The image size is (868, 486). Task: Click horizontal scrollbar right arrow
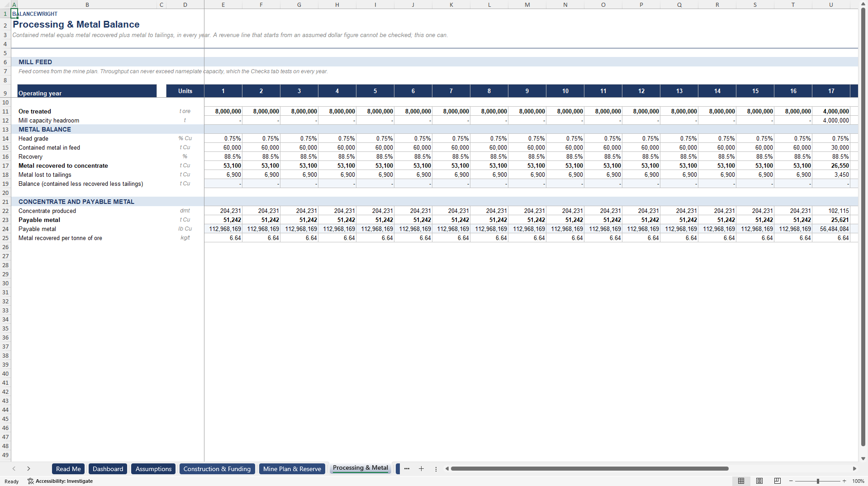click(854, 469)
